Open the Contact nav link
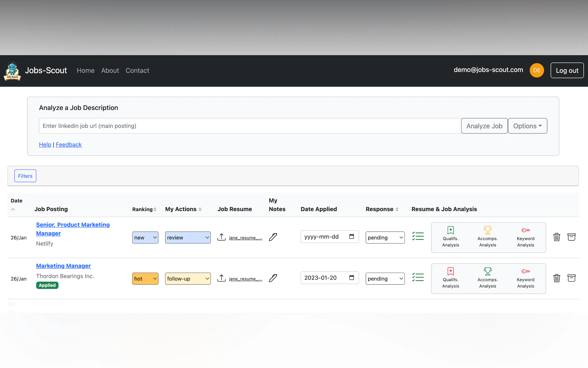 pyautogui.click(x=137, y=70)
